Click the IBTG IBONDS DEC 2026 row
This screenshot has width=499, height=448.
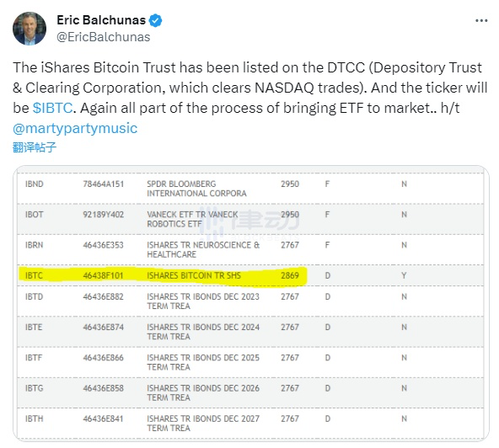[x=250, y=392]
